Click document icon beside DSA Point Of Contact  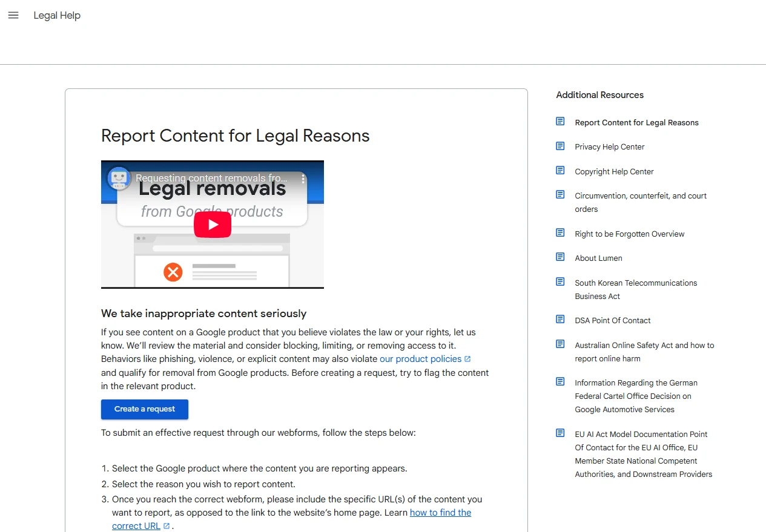click(x=560, y=320)
